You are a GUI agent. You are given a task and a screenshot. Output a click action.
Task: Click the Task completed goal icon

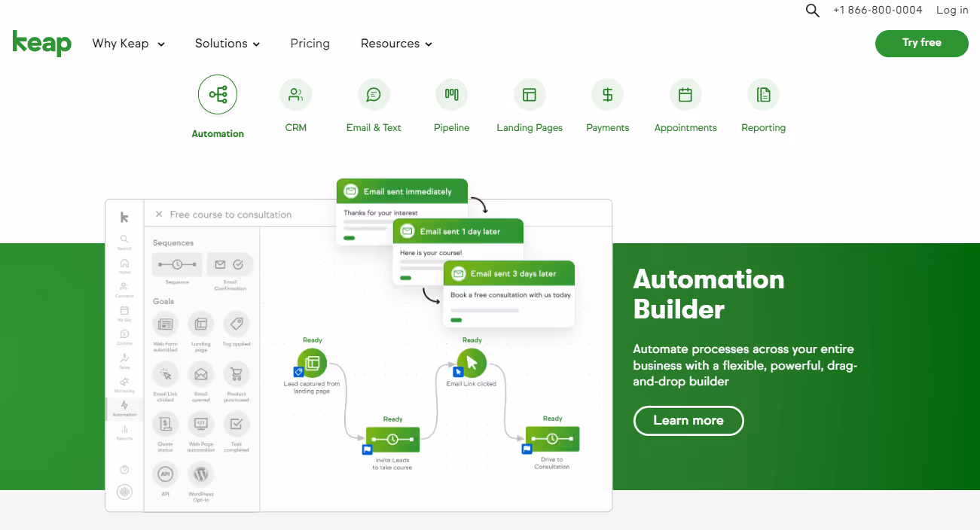click(x=237, y=424)
